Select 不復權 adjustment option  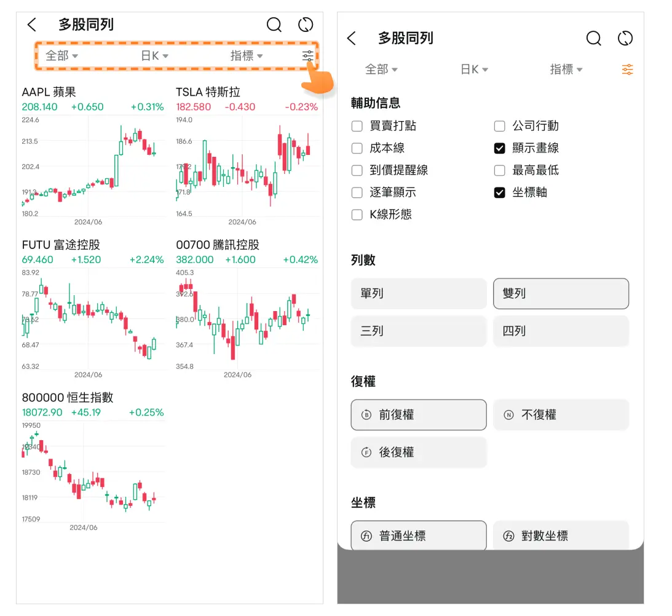[561, 415]
